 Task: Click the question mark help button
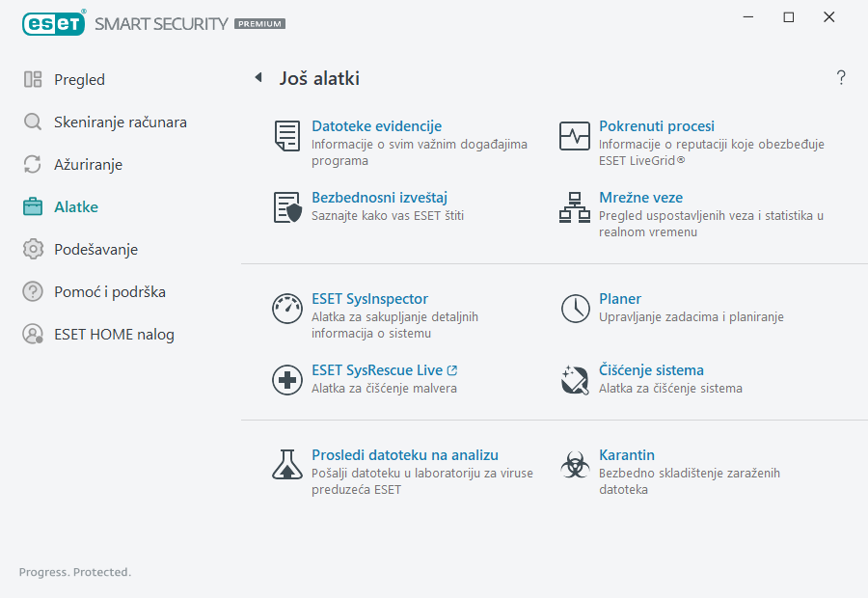click(x=841, y=78)
